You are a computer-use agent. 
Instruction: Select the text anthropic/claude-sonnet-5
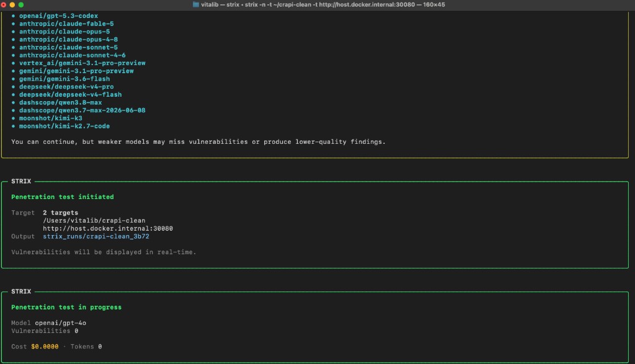coord(68,47)
